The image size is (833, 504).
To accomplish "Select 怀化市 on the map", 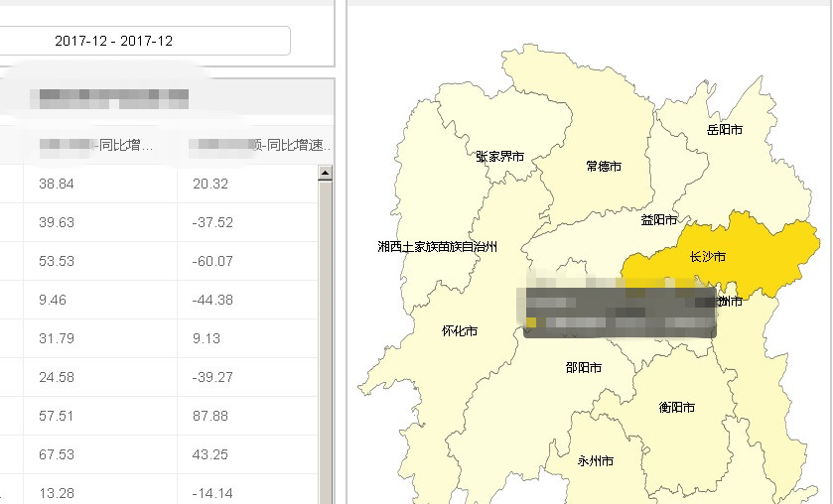I will click(460, 330).
